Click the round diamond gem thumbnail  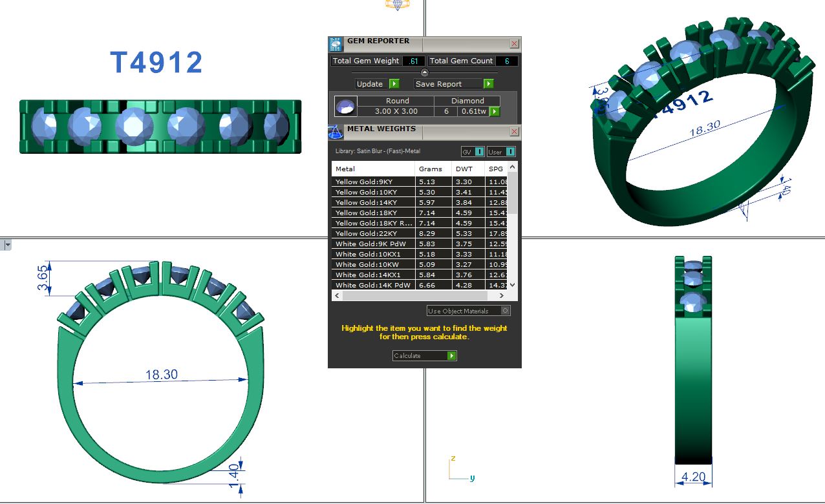(345, 106)
